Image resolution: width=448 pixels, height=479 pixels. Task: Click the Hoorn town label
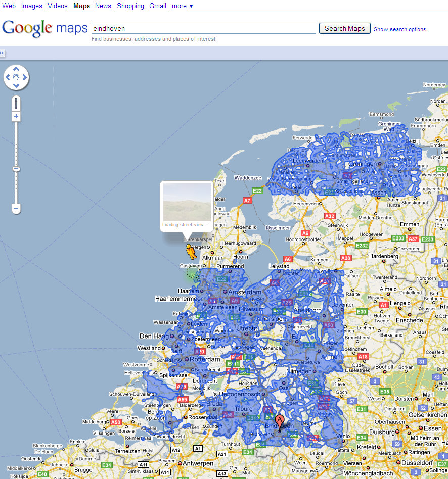[240, 257]
